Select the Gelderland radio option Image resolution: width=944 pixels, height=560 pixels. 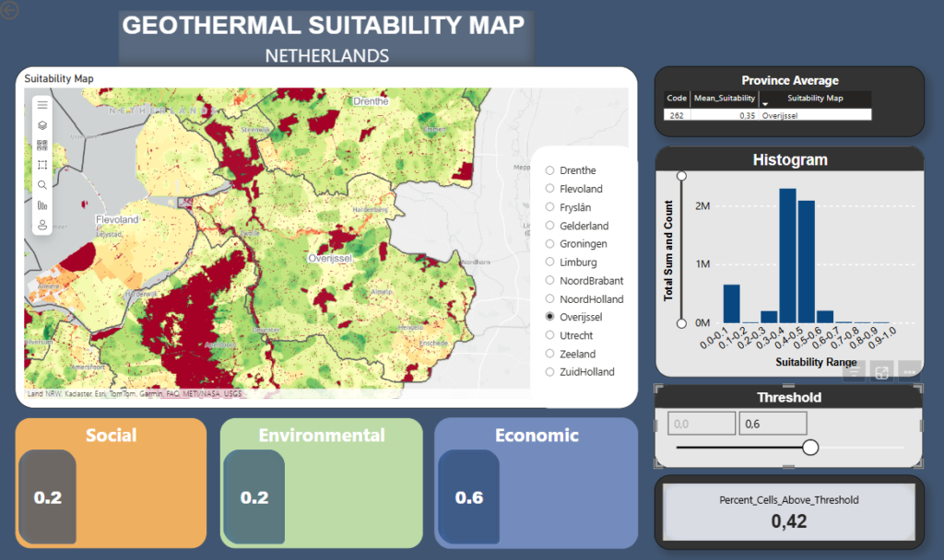click(550, 226)
